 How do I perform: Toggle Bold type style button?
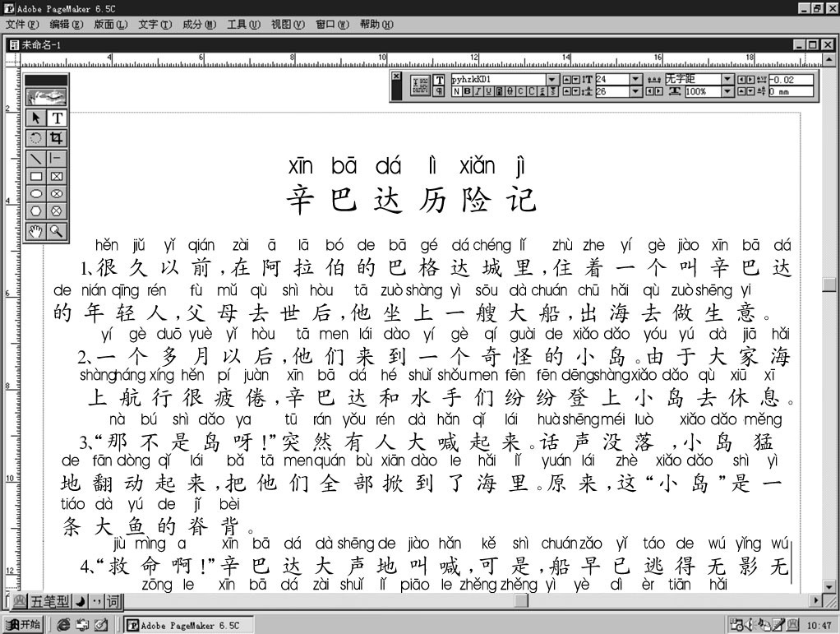click(467, 91)
